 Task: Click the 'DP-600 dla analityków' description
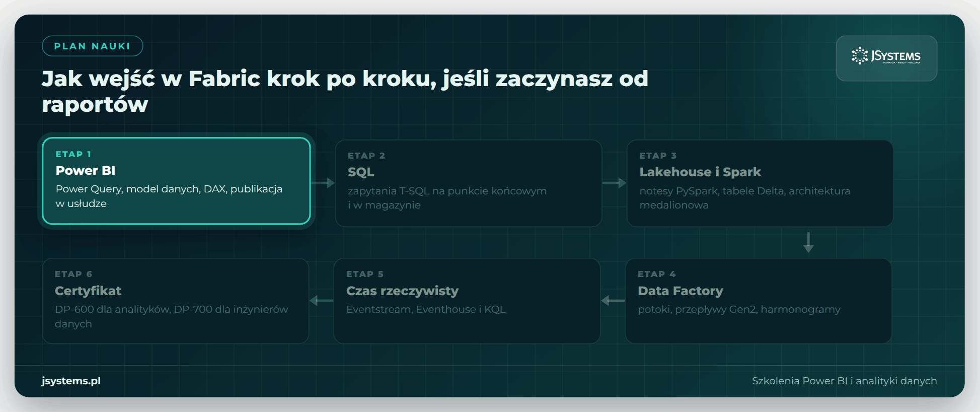pyautogui.click(x=172, y=316)
